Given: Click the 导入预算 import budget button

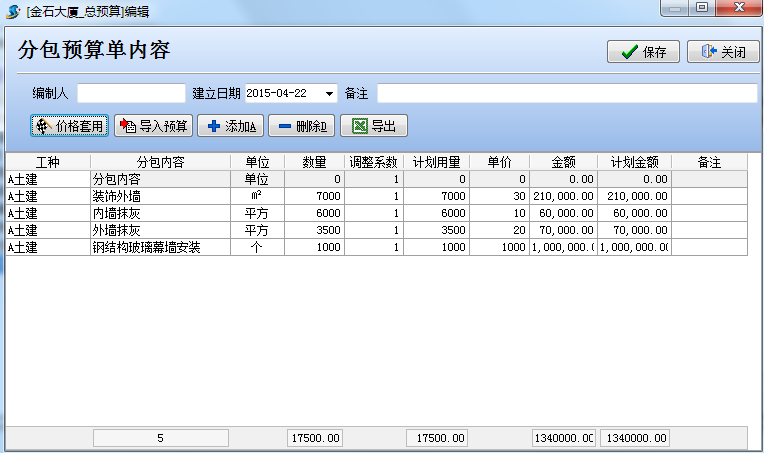Looking at the screenshot, I should 153,126.
